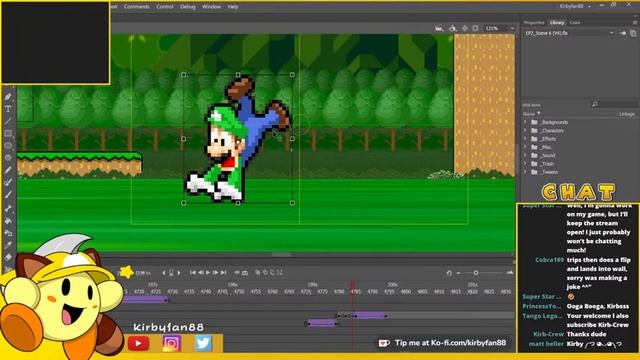
Task: Select the Text tool
Action: 8,109
